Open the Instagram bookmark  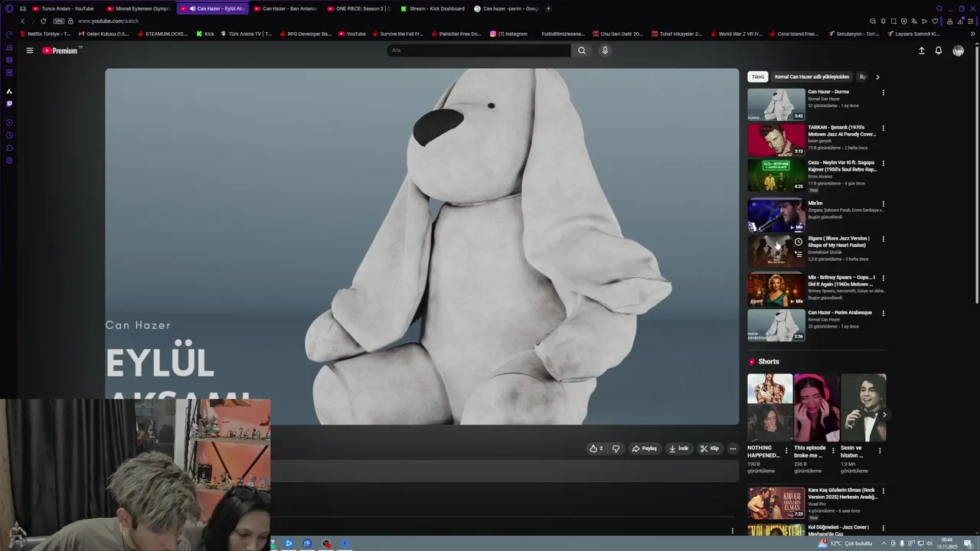tap(508, 34)
